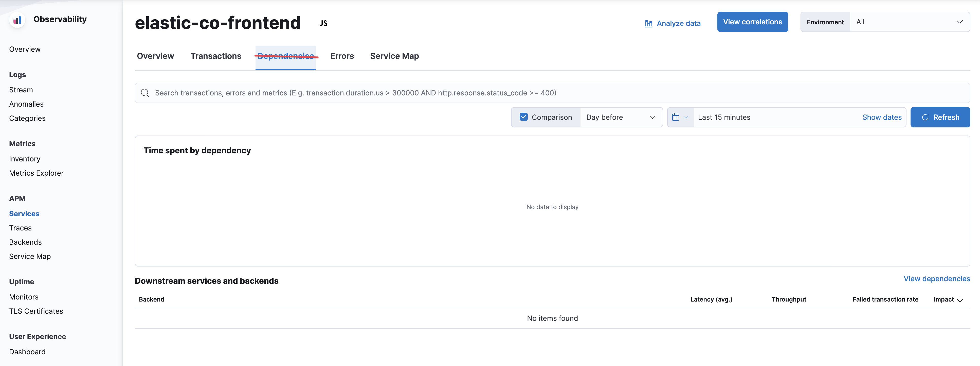
Task: Switch to the Errors tab
Action: pos(342,56)
